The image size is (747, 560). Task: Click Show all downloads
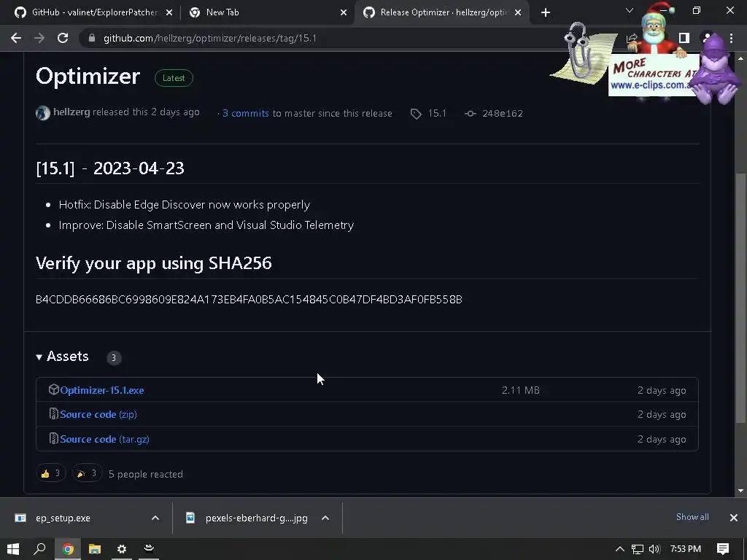click(692, 517)
